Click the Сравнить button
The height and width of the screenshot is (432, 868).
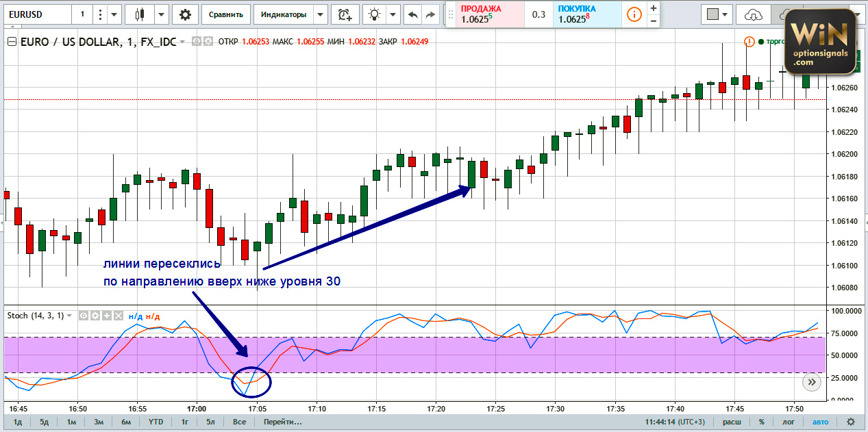coord(225,14)
